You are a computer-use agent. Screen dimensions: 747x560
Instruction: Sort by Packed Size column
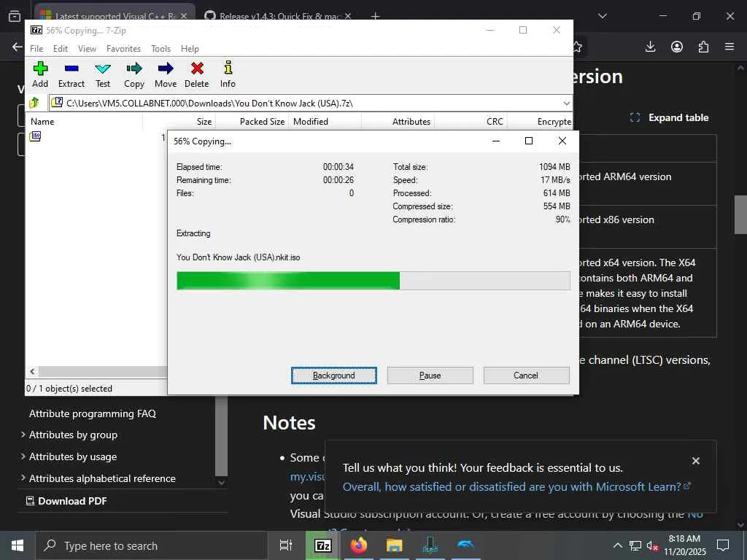pos(252,122)
